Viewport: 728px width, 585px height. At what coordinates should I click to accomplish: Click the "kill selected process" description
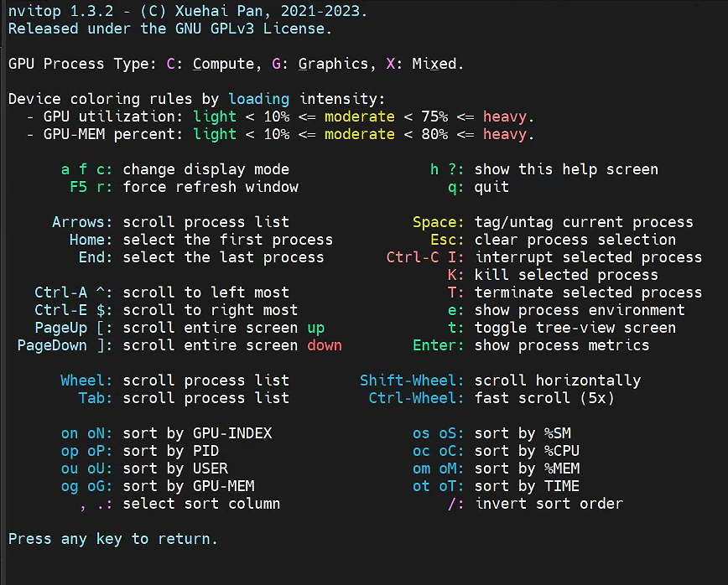pos(566,275)
